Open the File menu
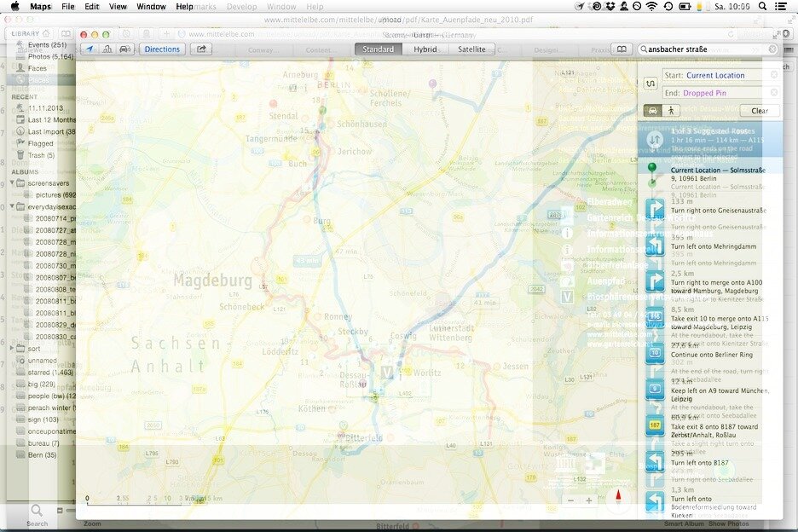 [67, 6]
